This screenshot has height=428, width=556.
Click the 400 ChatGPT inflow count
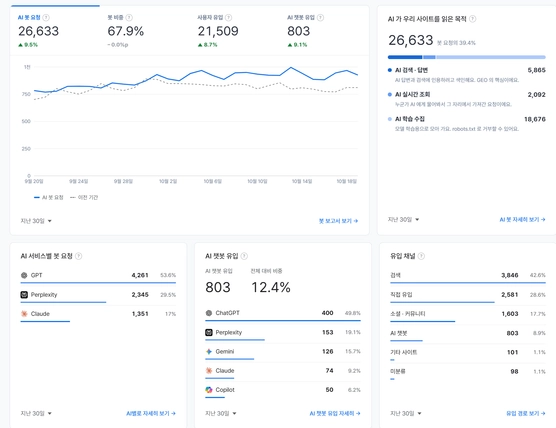[x=327, y=313]
